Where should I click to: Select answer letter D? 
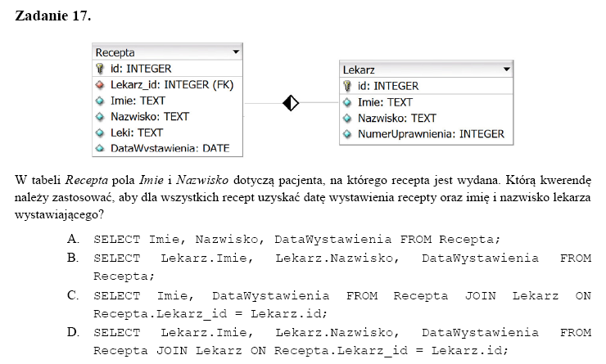[x=74, y=333]
